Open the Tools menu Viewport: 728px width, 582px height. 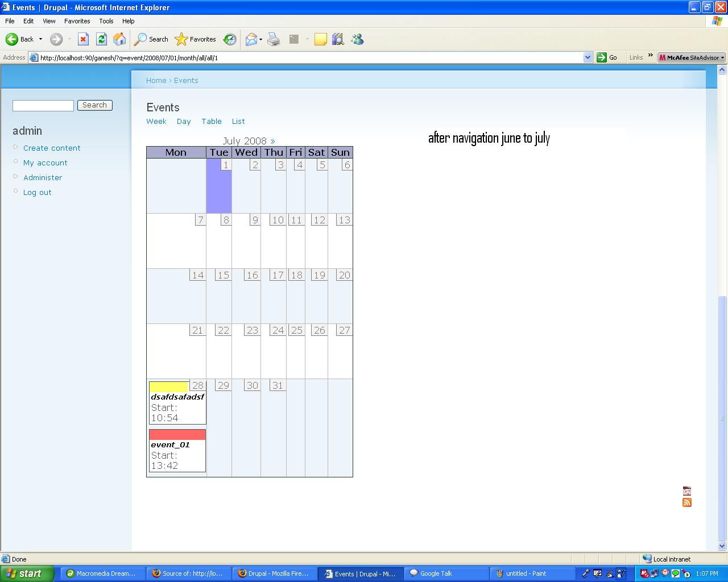point(106,21)
